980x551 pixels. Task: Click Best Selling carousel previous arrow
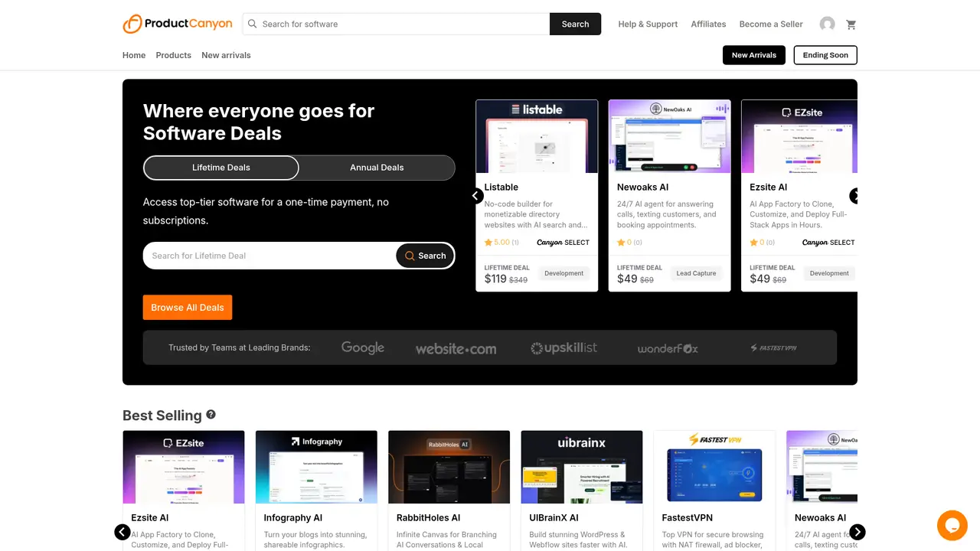click(122, 532)
